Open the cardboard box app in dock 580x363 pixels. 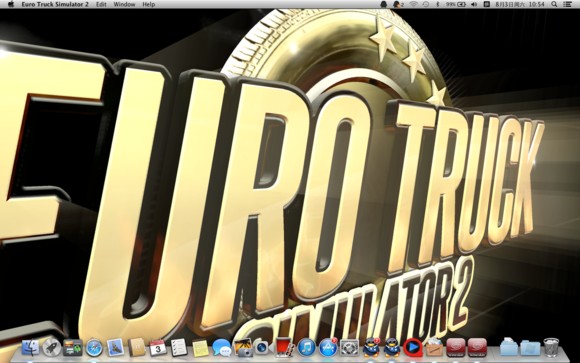434,347
